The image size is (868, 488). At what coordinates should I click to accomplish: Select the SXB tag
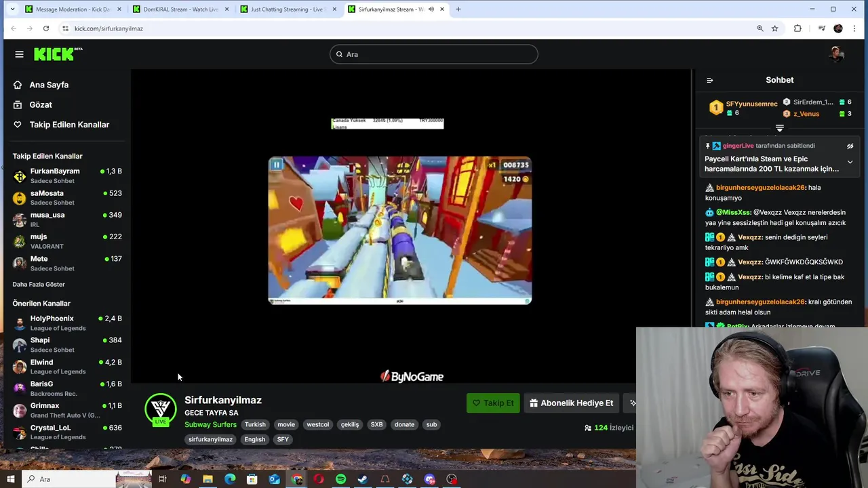[x=376, y=424]
